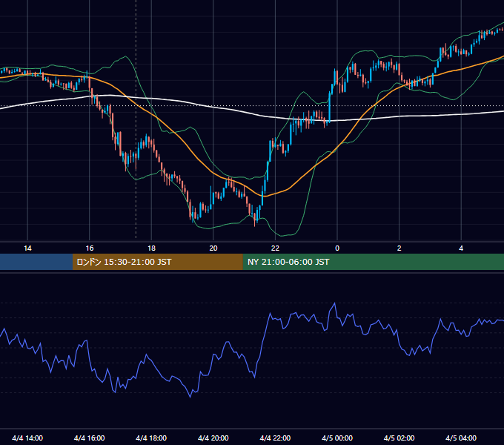504x445 pixels.
Task: Click the 0 hour label on price chart axis
Action: [337, 248]
